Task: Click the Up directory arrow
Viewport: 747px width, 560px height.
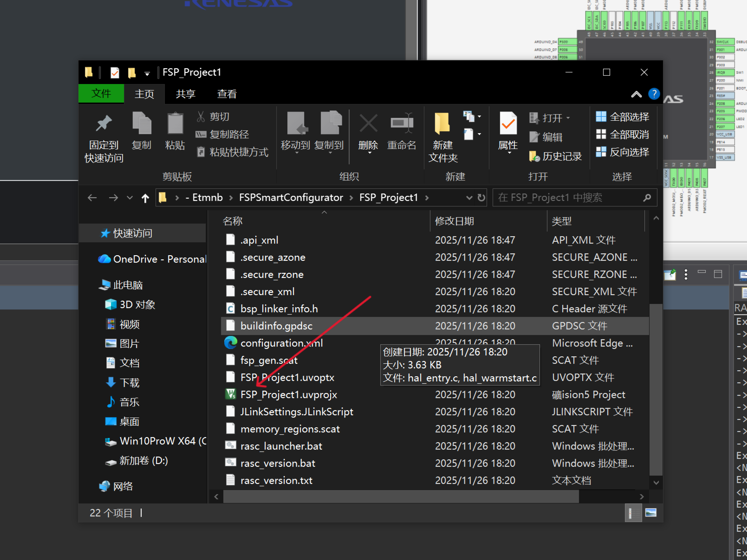Action: (x=145, y=198)
